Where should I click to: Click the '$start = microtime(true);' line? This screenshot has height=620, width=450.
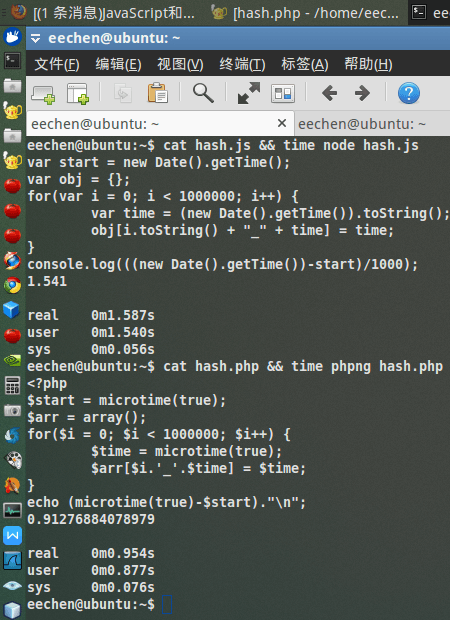pyautogui.click(x=127, y=400)
